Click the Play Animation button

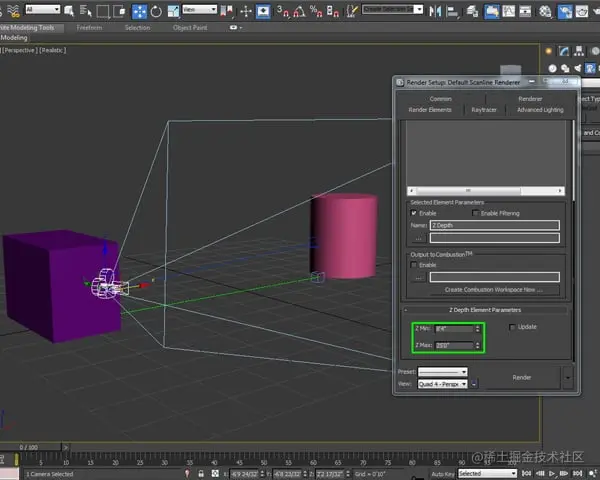click(x=552, y=474)
